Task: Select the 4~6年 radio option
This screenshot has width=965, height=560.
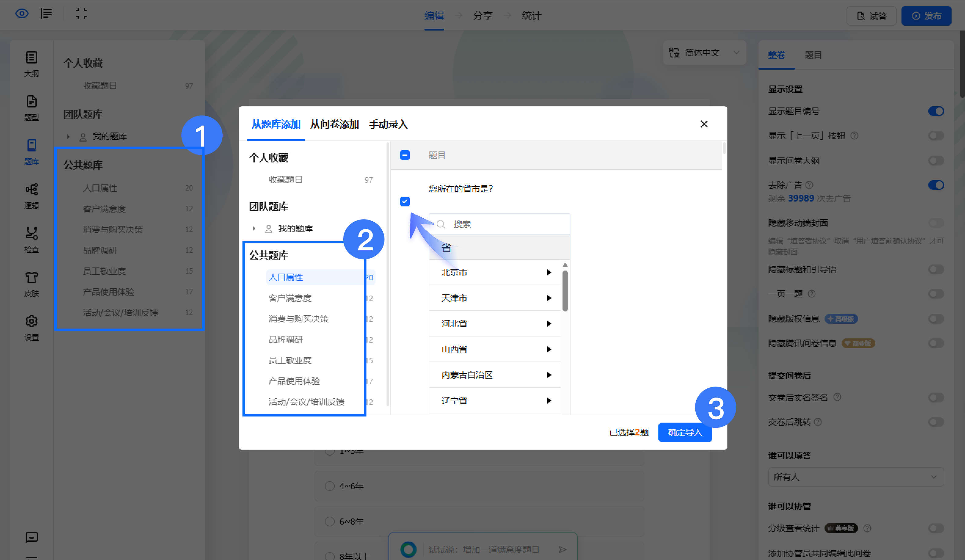Action: click(x=329, y=486)
